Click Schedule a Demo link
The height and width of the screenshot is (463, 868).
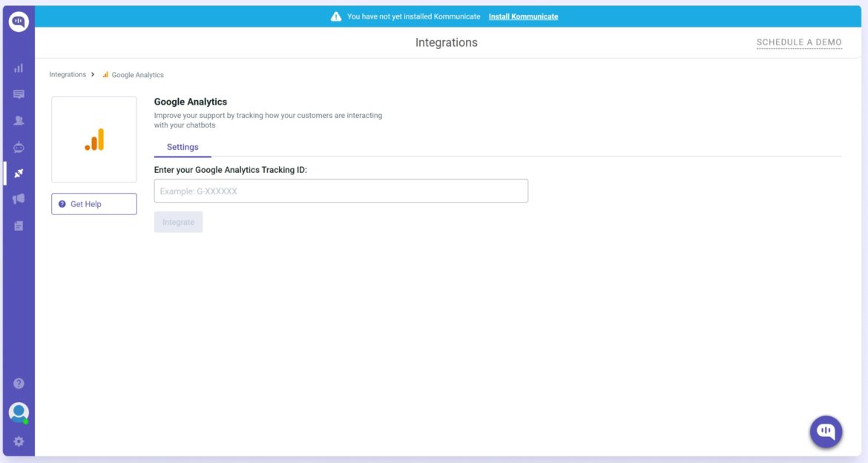[x=799, y=42]
